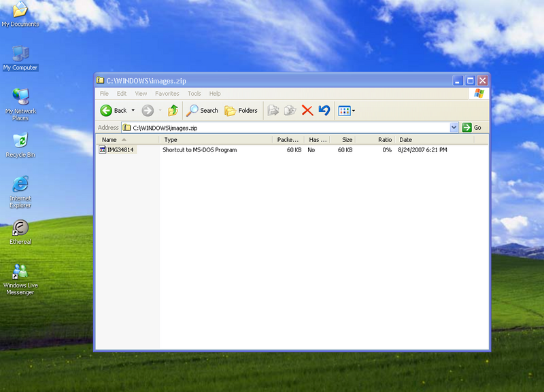
Task: Click the IMG34814 file icon
Action: pos(103,149)
